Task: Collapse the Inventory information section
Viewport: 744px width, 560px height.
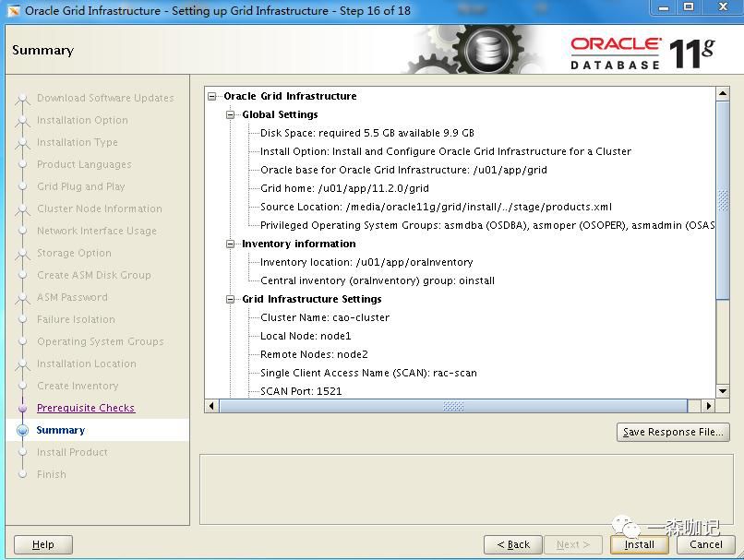Action: coord(230,244)
